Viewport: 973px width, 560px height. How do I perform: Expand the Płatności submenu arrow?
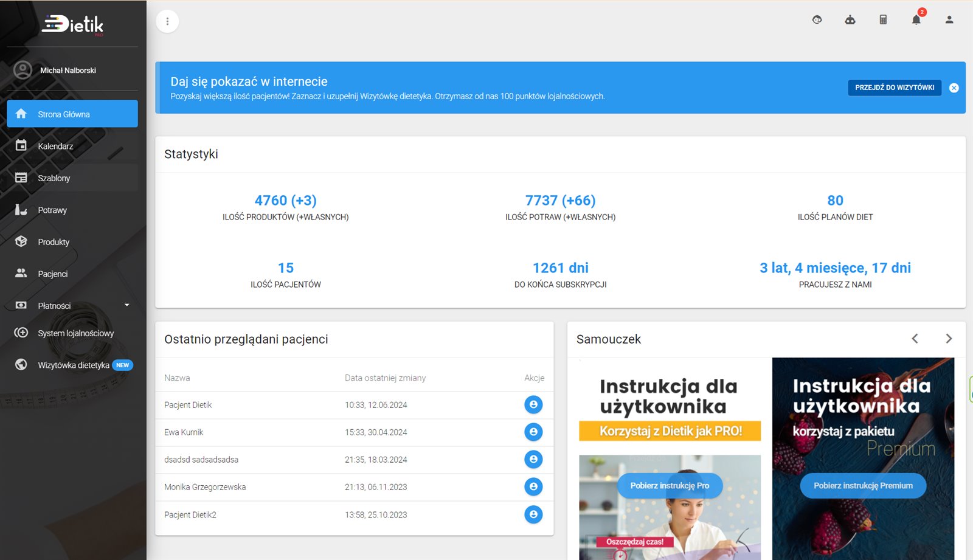pos(126,305)
